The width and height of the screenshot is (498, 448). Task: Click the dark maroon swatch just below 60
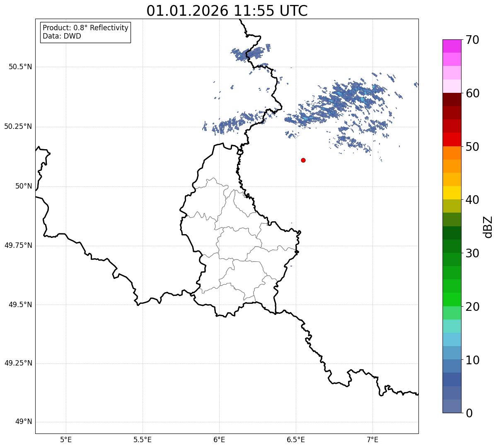tap(452, 99)
